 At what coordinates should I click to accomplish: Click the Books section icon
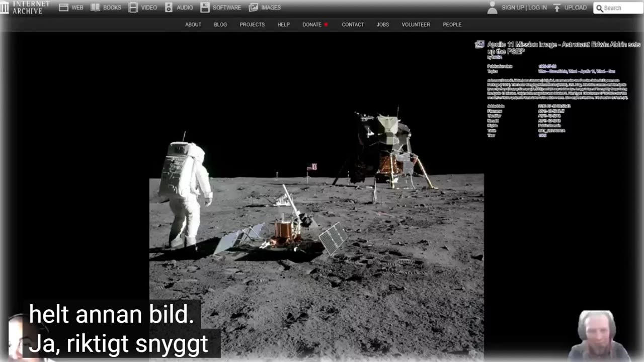(x=95, y=8)
